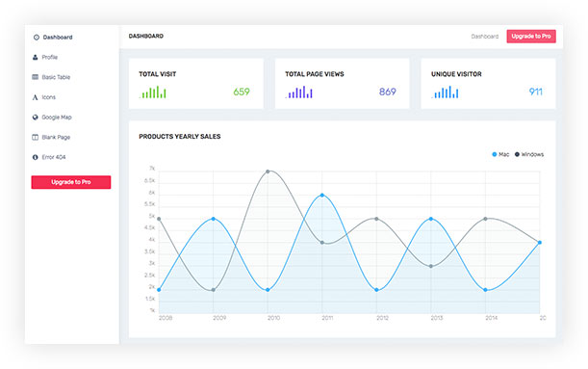The image size is (588, 369).
Task: Click the sidebar Upgrade to Pro button
Action: pos(71,182)
